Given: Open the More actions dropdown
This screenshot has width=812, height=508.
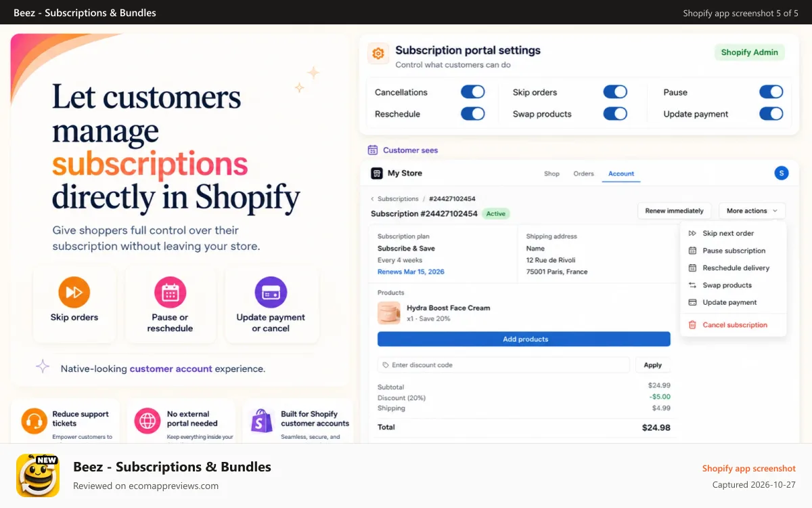Looking at the screenshot, I should pyautogui.click(x=752, y=211).
